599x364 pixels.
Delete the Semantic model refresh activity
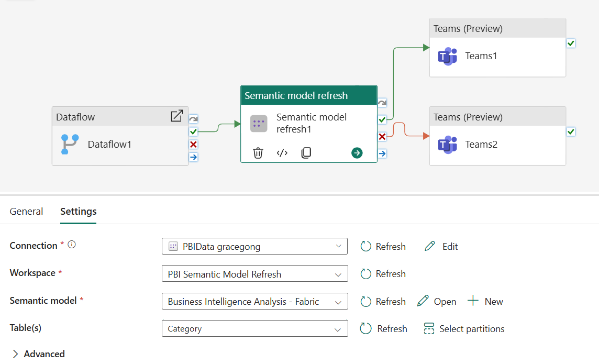coord(258,153)
